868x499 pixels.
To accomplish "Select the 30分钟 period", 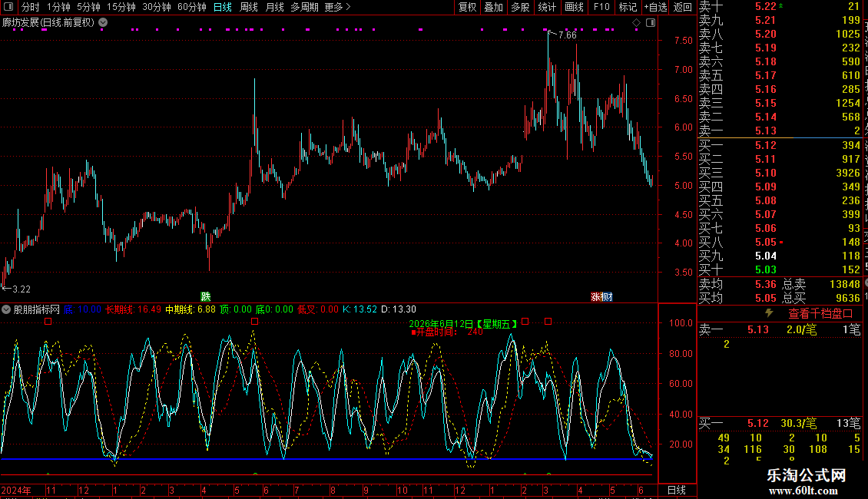I will point(157,7).
